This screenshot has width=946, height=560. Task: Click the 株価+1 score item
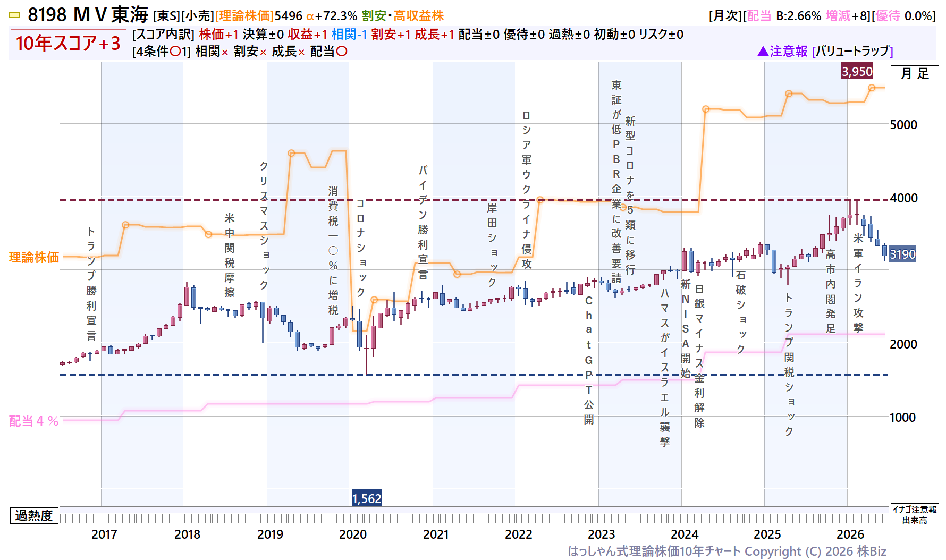click(219, 34)
